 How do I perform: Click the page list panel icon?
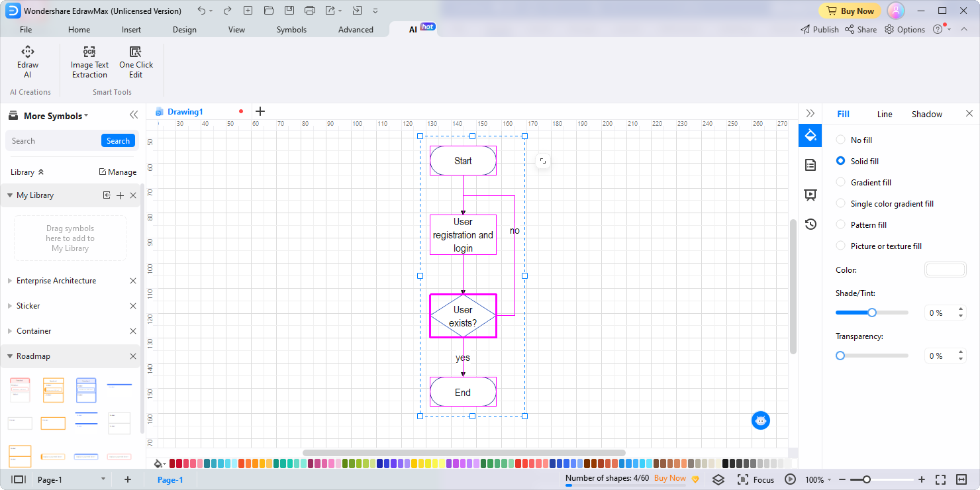[x=19, y=479]
